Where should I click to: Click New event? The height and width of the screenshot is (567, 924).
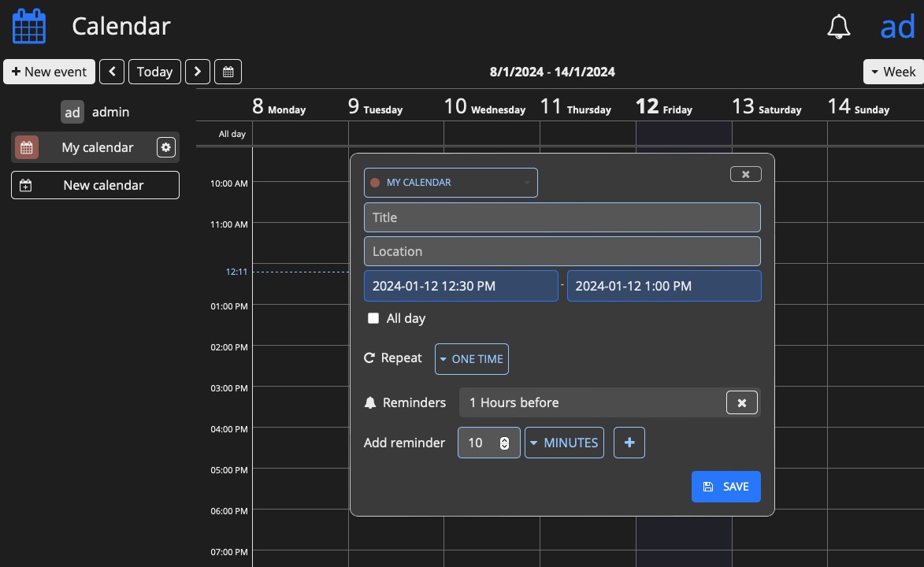pos(49,71)
